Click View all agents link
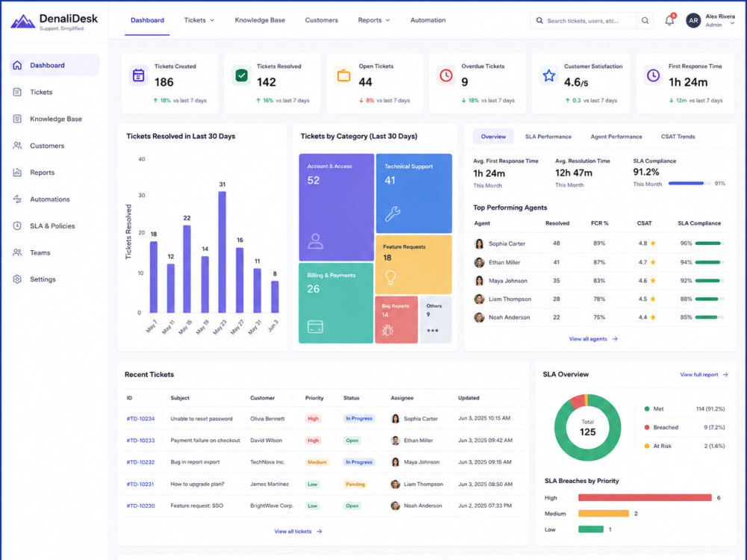747x560 pixels. pos(593,339)
